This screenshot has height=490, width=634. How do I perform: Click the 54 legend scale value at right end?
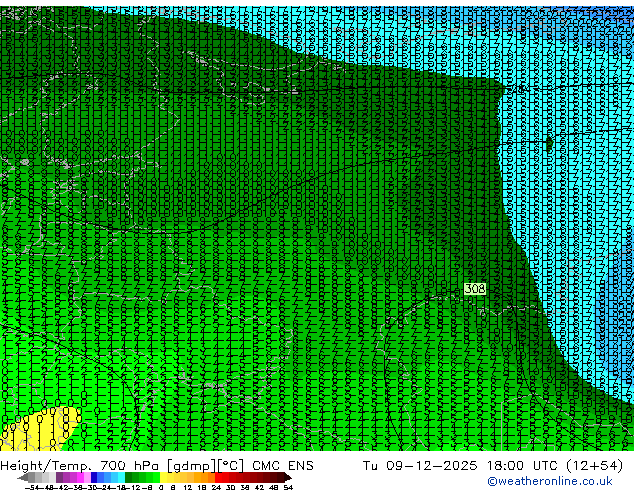288,488
